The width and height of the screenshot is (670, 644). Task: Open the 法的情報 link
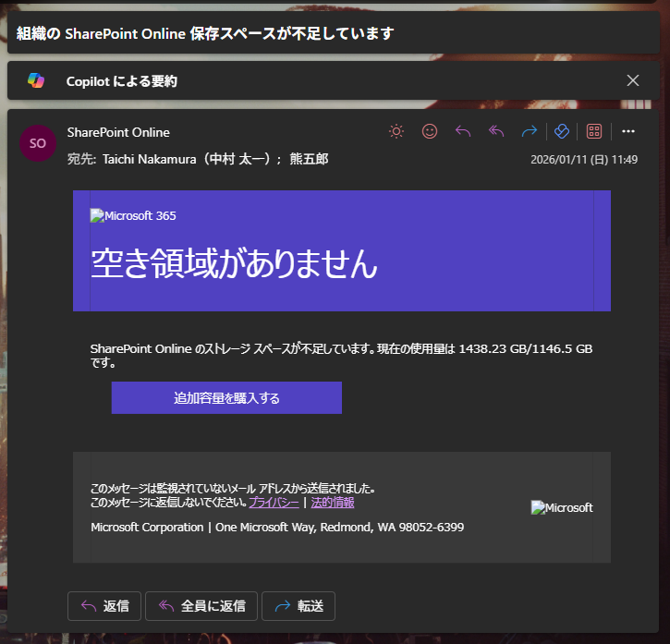coord(333,503)
